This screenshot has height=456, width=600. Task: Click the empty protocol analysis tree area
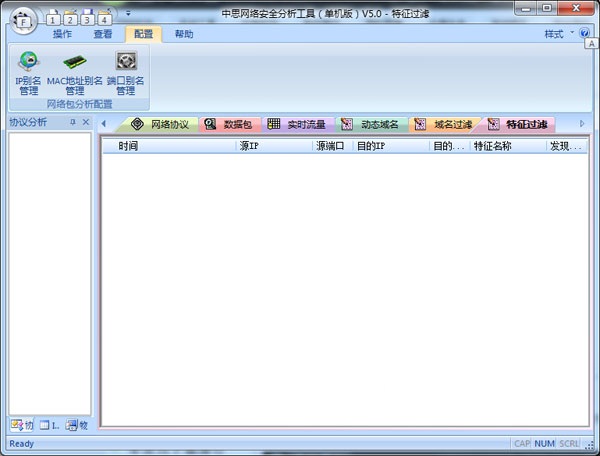click(50, 274)
